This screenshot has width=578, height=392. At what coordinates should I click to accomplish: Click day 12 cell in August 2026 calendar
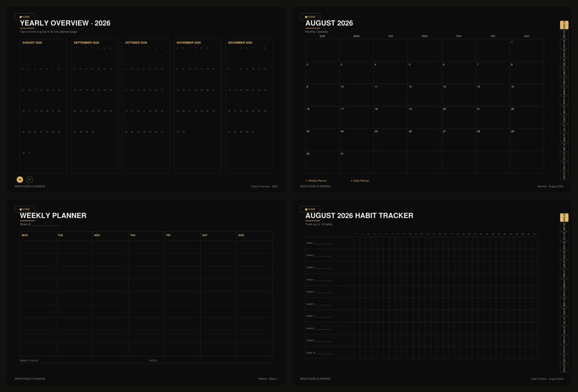(x=425, y=95)
